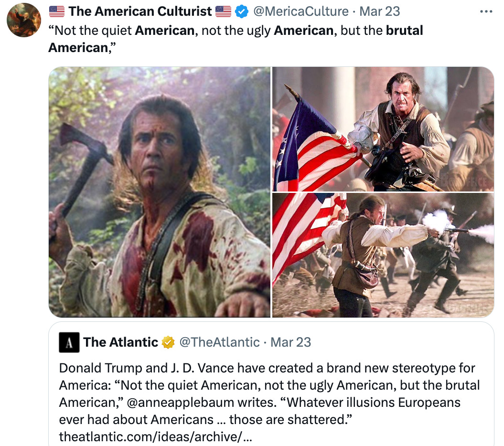Screen dimensions: 504x446
Task: Open the bottom-right musket-firing photo
Action: click(383, 255)
